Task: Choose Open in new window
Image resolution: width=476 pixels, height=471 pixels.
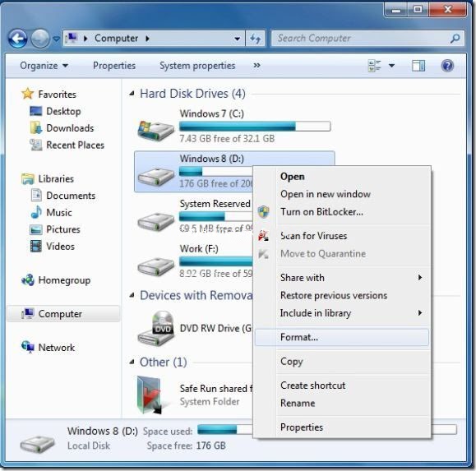Action: 342,194
